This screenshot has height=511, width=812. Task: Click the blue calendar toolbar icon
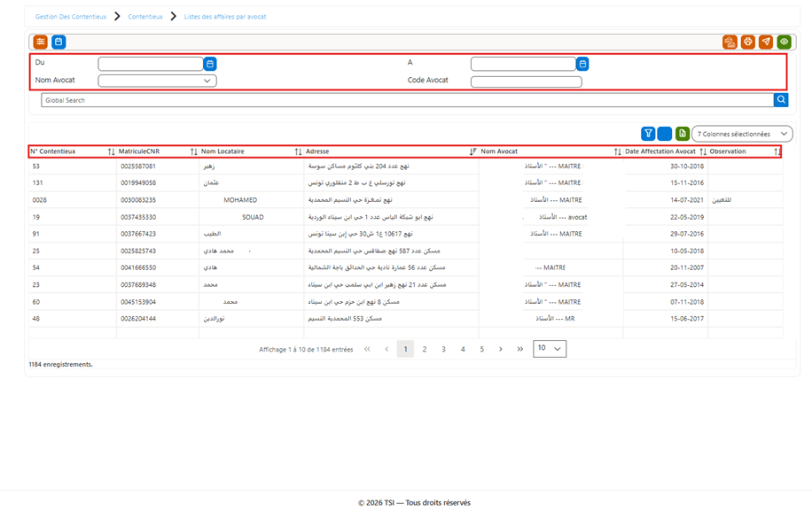coord(59,42)
